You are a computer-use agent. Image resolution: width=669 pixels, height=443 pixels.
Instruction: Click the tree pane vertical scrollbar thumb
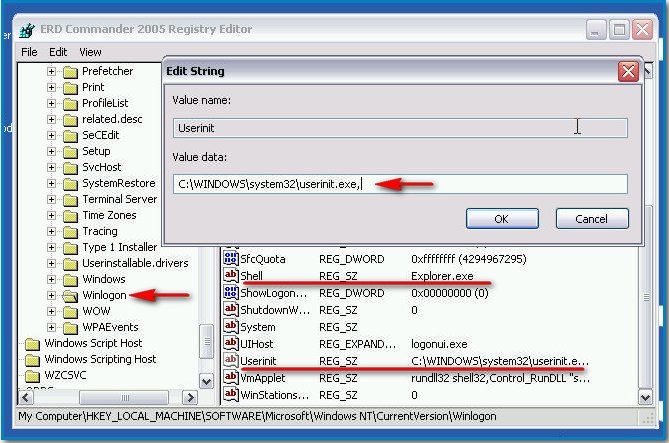(207, 341)
